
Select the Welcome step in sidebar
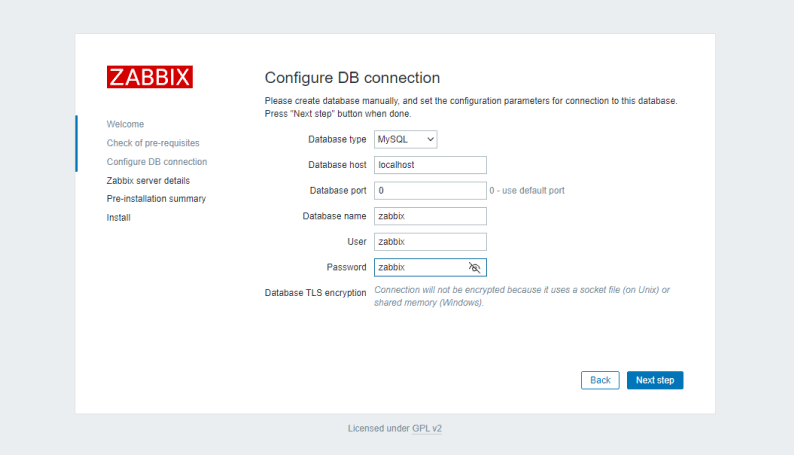pos(125,124)
